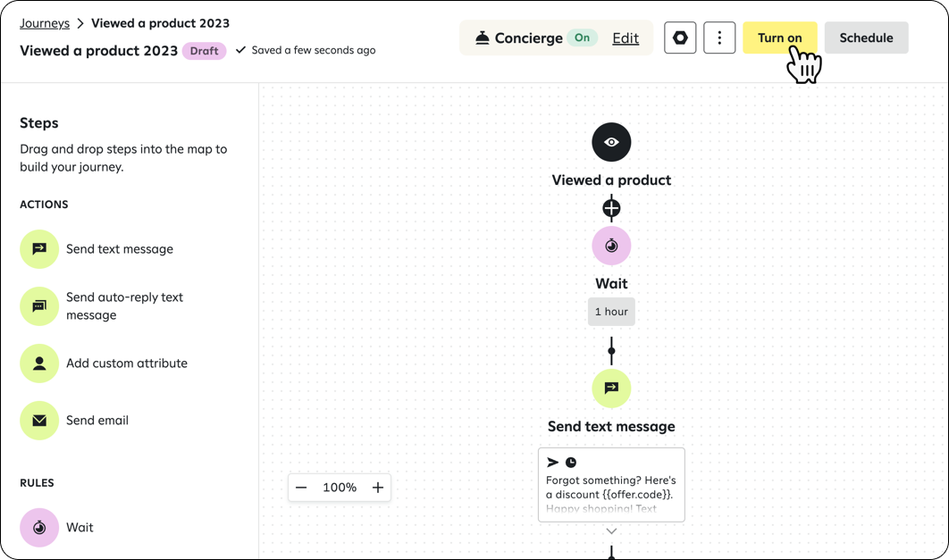949x560 pixels.
Task: Click the Viewed a product eye trigger node
Action: 611,142
